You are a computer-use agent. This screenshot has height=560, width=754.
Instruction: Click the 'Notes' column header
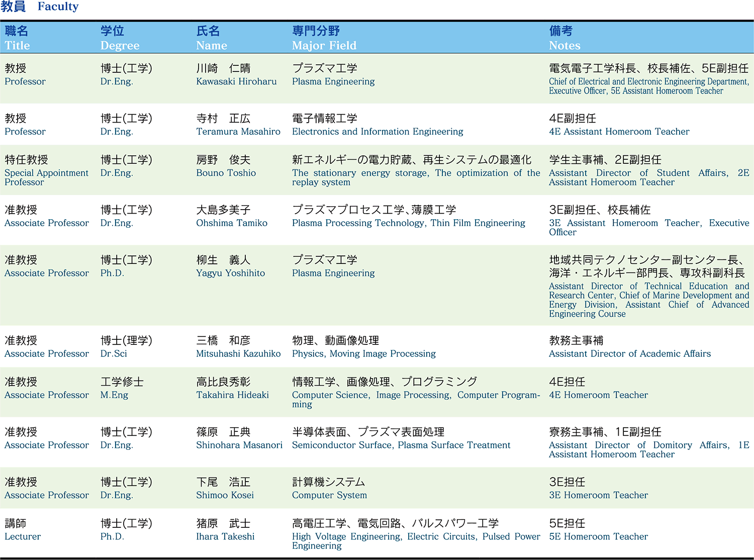point(564,45)
